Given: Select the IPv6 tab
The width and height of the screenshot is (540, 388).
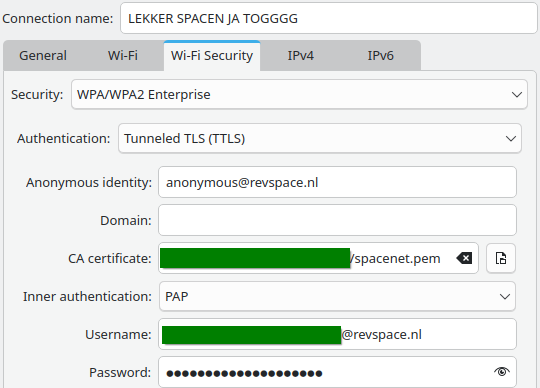Looking at the screenshot, I should click(x=380, y=56).
